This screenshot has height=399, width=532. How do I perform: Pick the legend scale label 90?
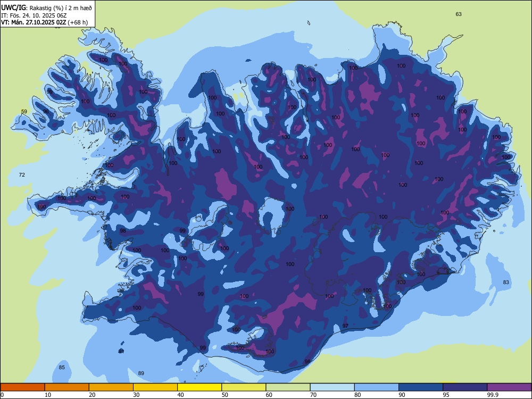tap(402, 395)
